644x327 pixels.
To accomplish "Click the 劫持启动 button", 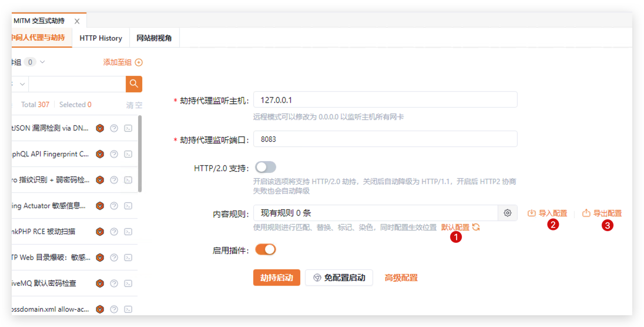I will 276,278.
